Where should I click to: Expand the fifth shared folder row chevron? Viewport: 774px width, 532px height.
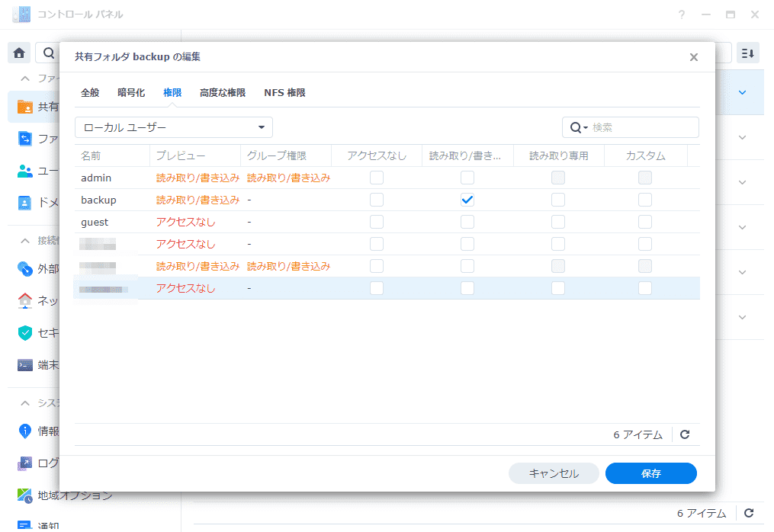click(x=743, y=272)
